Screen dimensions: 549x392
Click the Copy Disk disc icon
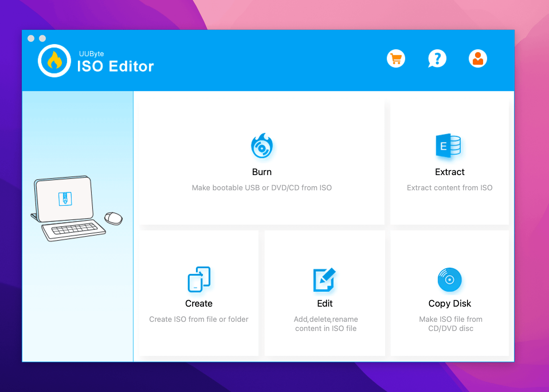point(449,280)
